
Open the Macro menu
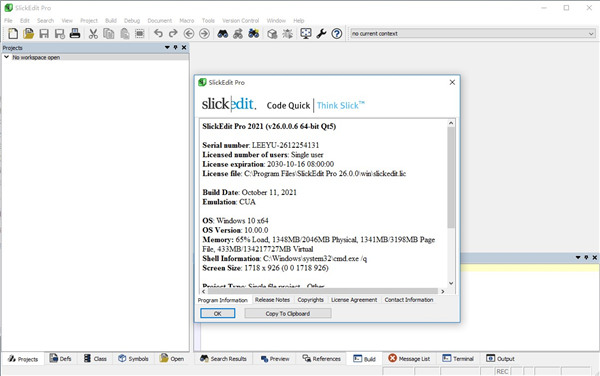point(187,21)
